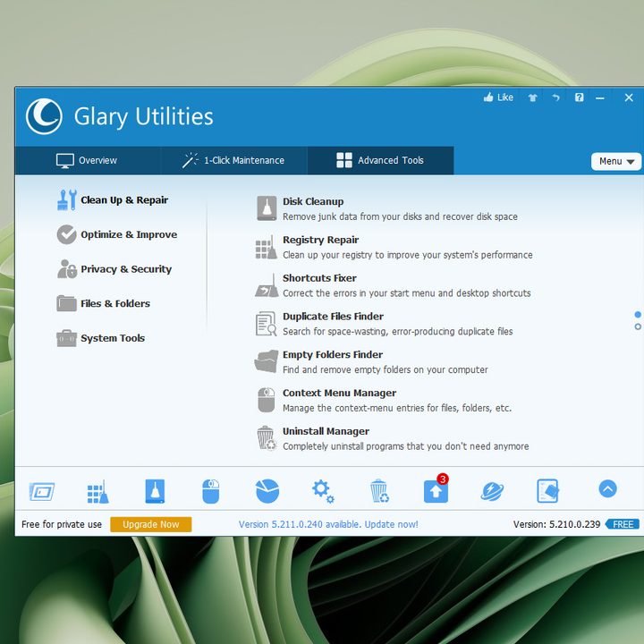Click the Shortcuts Fixer title link
This screenshot has height=644, width=644.
319,278
